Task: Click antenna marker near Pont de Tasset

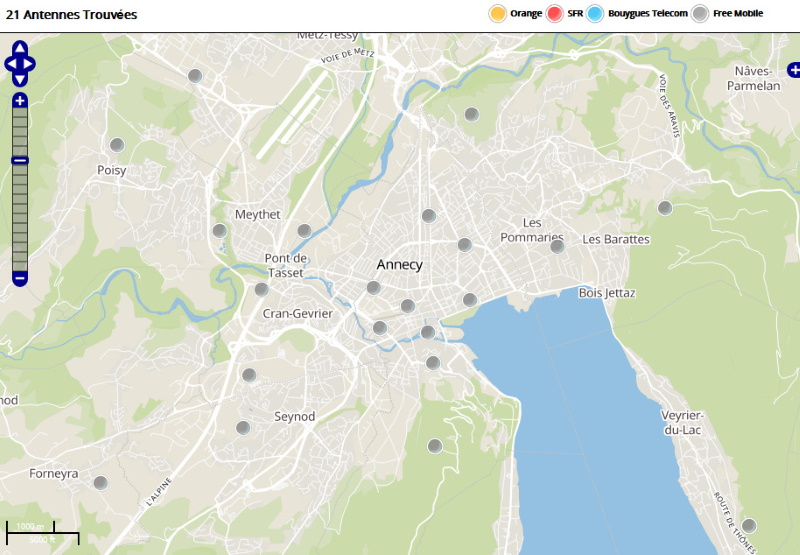Action: click(x=261, y=289)
